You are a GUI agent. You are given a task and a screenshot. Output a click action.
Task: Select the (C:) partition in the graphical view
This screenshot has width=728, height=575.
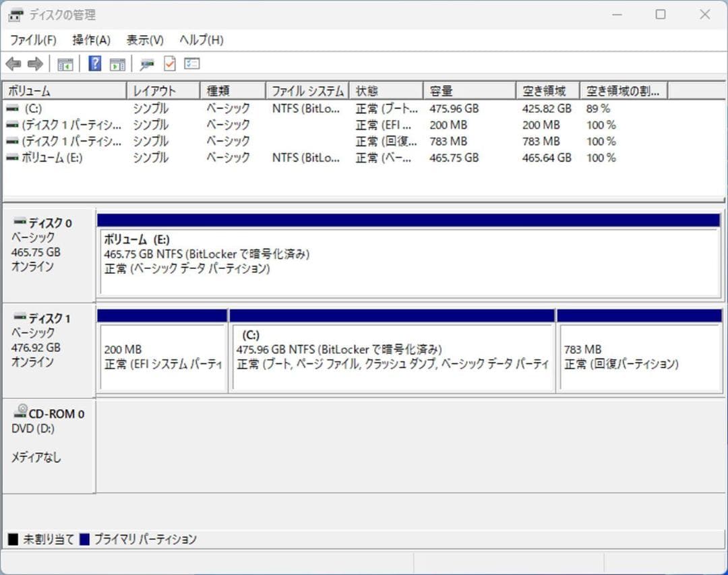pyautogui.click(x=391, y=351)
